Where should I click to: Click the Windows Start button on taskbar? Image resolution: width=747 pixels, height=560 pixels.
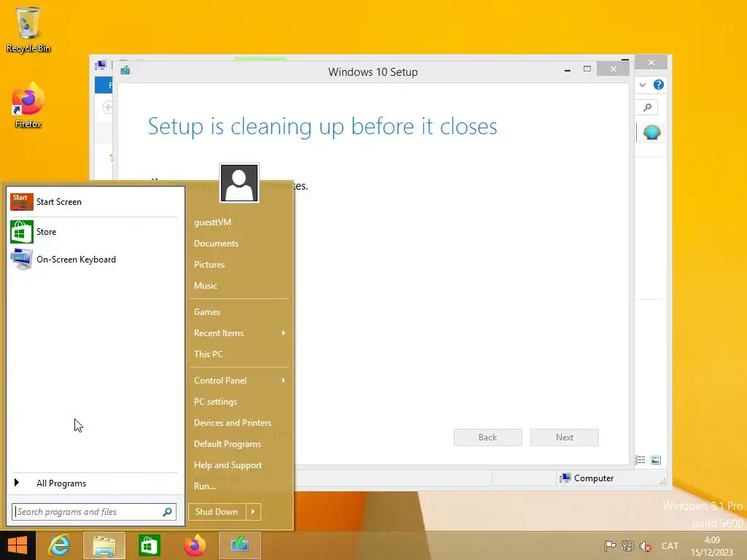click(x=18, y=545)
